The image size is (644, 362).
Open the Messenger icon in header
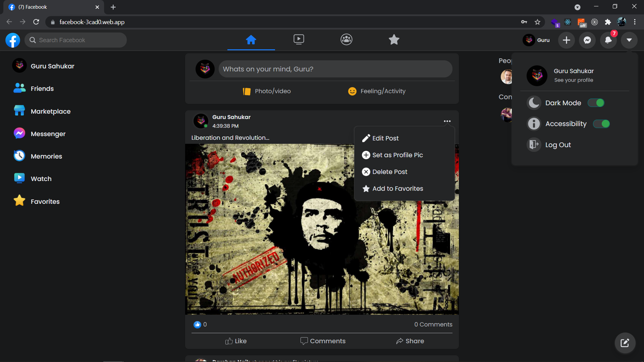[x=587, y=40]
